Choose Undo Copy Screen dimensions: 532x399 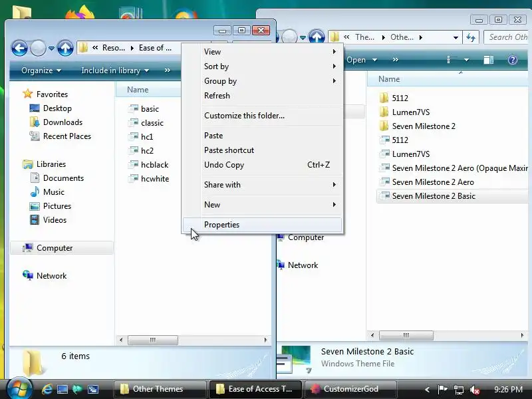click(x=263, y=164)
